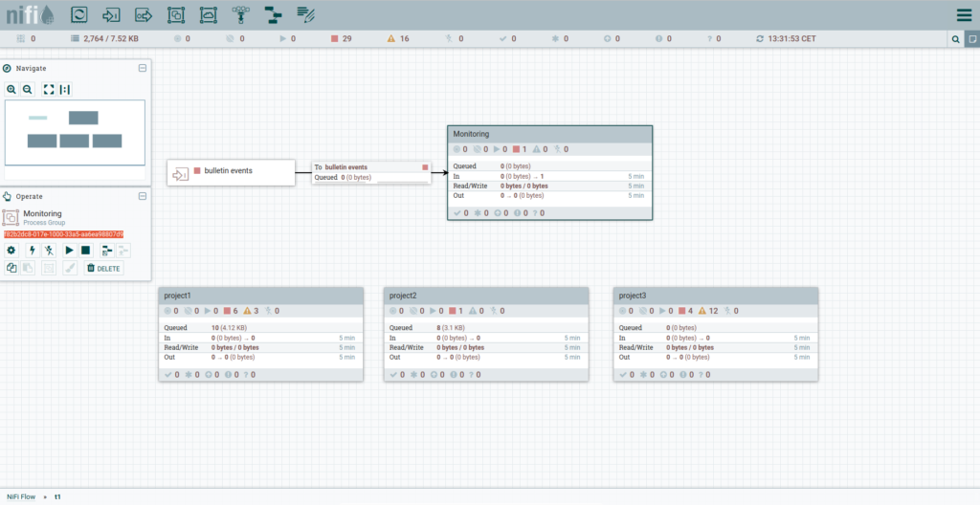Click the stopped components count 29
980x505 pixels.
tap(342, 39)
